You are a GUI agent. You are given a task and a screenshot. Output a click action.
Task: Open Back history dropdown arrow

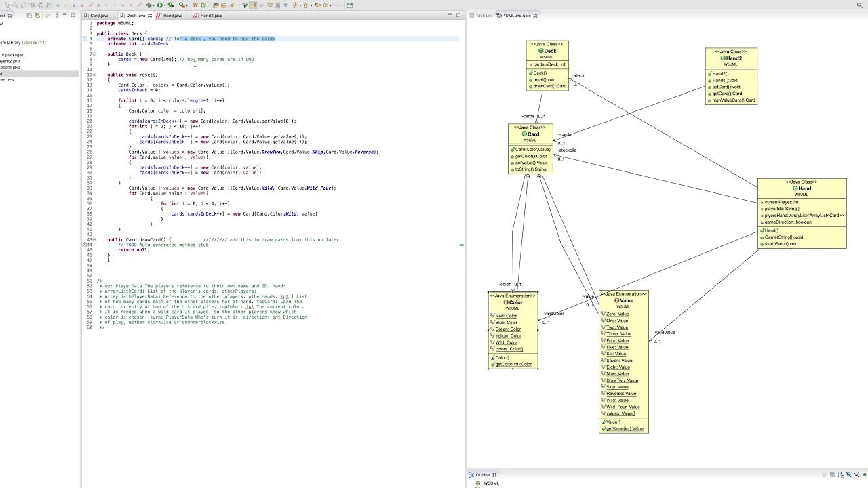tap(330, 5)
